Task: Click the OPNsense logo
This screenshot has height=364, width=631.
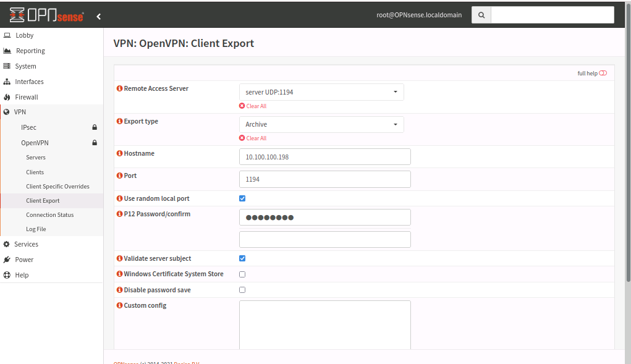Action: (47, 15)
